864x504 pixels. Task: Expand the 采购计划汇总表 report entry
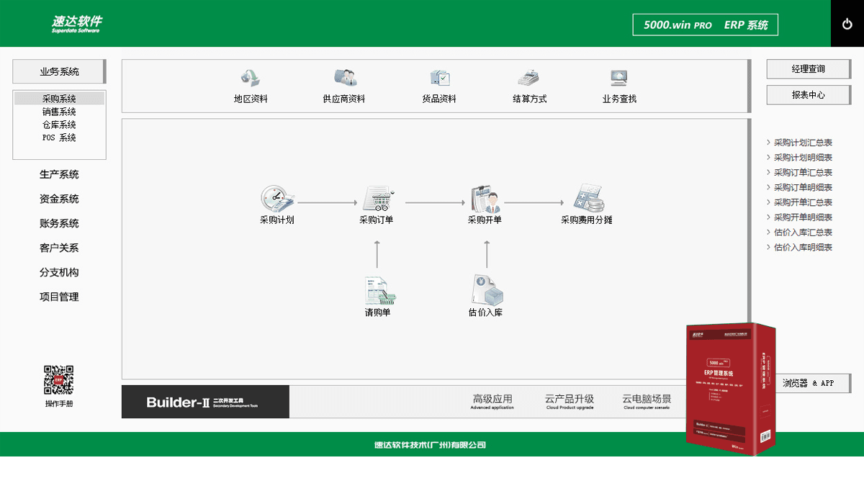click(x=801, y=142)
